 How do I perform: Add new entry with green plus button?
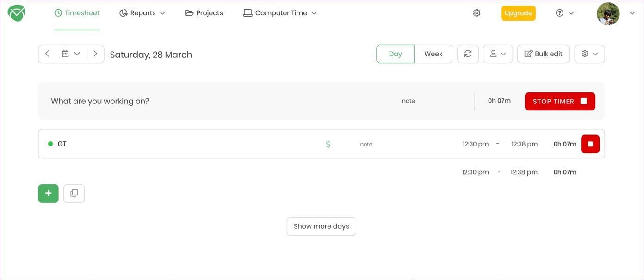[x=49, y=194]
